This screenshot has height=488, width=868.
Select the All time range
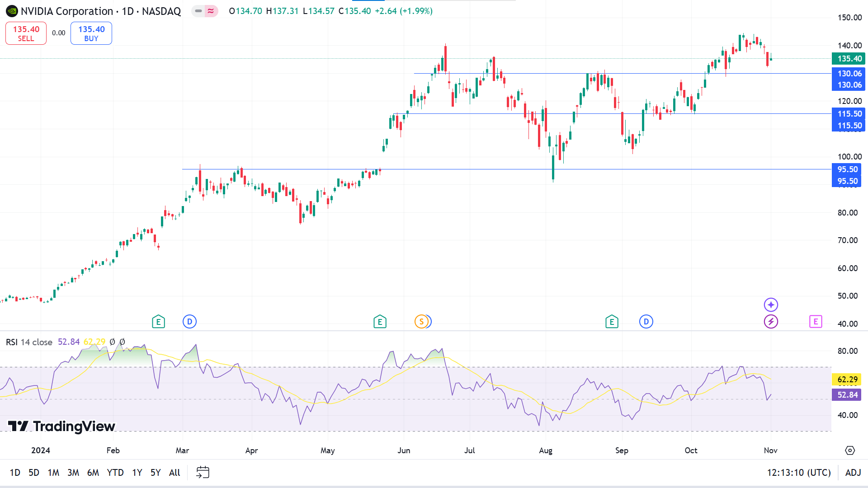175,472
